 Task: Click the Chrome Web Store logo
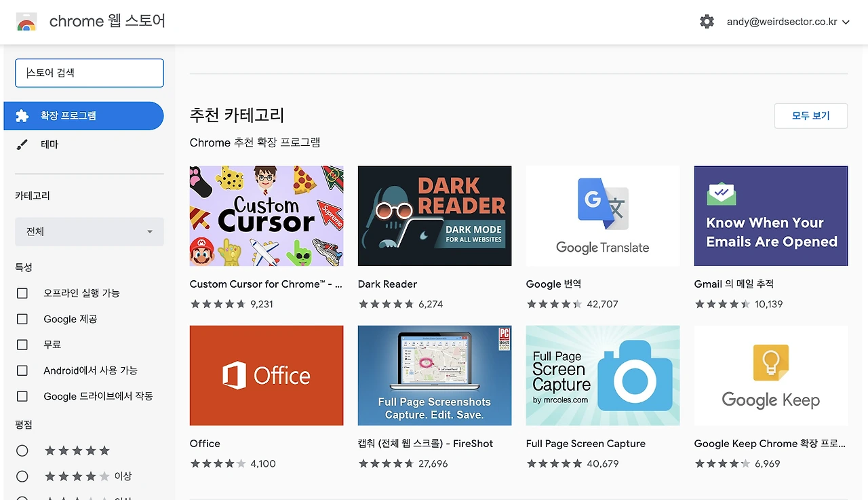[26, 22]
